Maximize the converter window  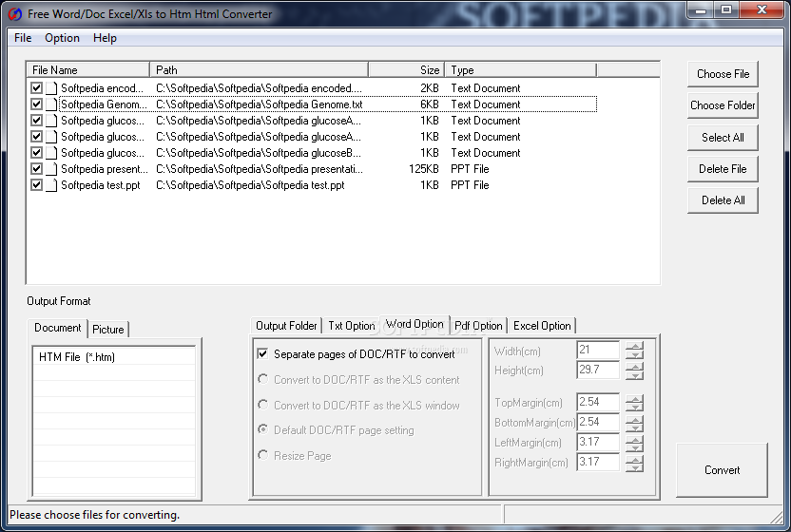coord(725,9)
